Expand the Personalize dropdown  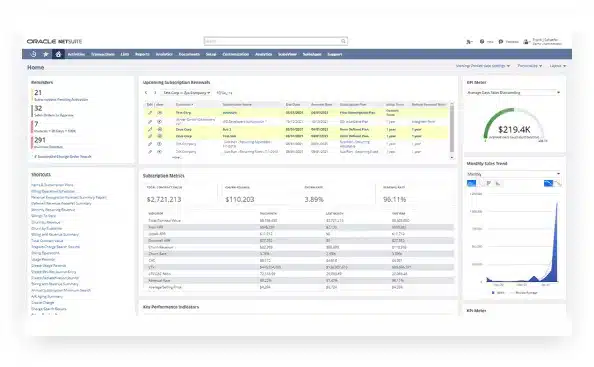click(530, 66)
